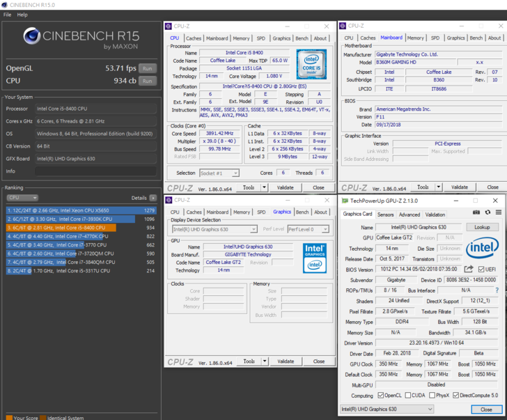
Task: Click the BIOS export share icon
Action: (x=469, y=270)
